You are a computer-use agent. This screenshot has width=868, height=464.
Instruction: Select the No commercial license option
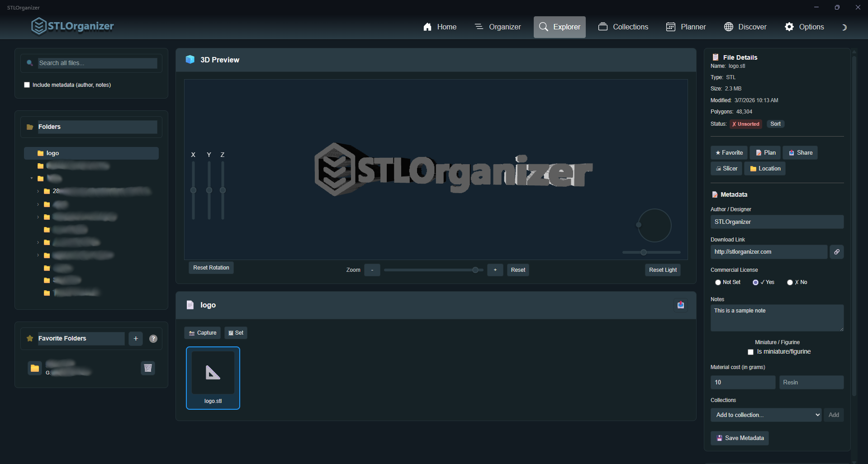[x=790, y=282]
